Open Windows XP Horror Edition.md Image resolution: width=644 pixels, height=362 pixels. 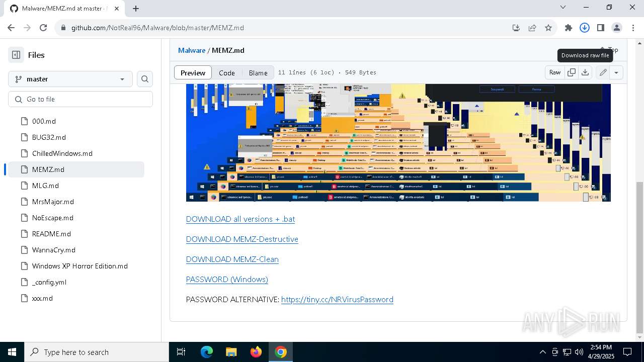(x=80, y=266)
